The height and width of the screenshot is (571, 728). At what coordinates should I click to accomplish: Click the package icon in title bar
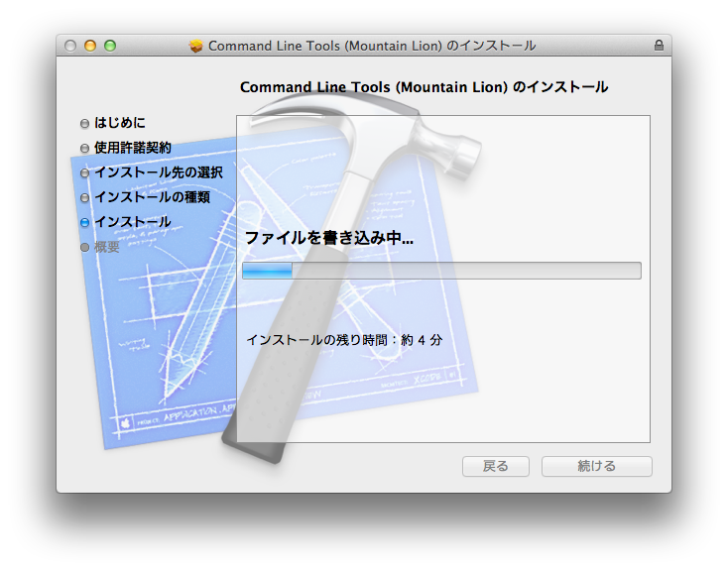click(196, 46)
